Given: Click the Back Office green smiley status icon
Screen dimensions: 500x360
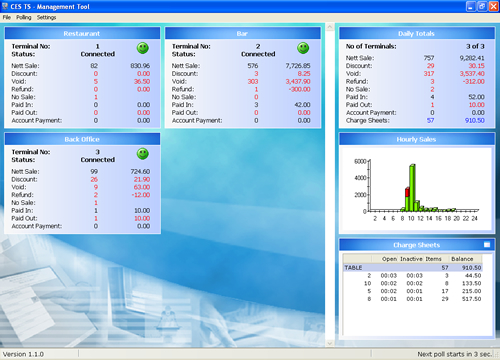Looking at the screenshot, I should [143, 154].
